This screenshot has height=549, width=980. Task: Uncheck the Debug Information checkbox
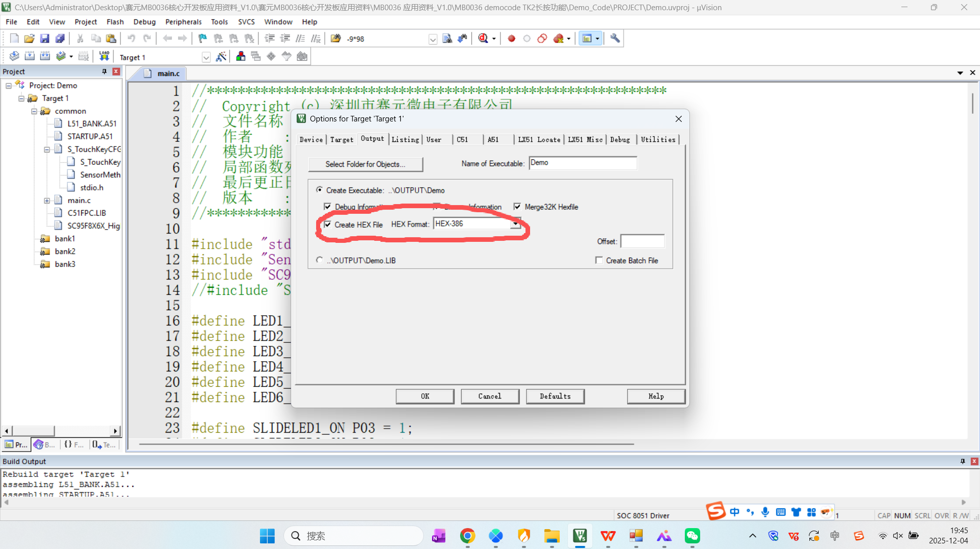point(328,207)
